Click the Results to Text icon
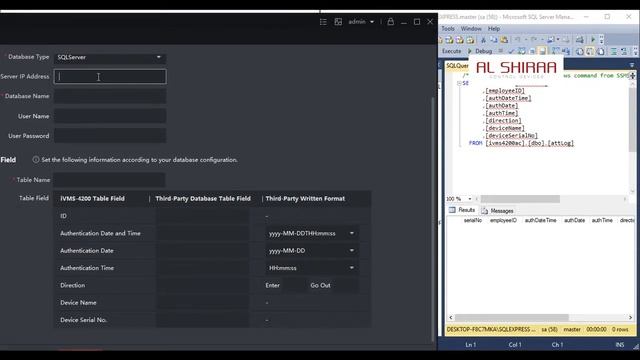 point(580,51)
